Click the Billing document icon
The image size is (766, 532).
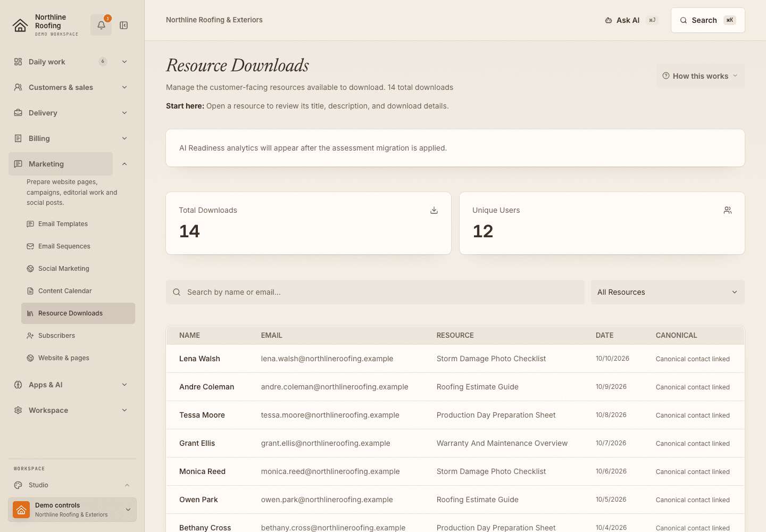(18, 138)
